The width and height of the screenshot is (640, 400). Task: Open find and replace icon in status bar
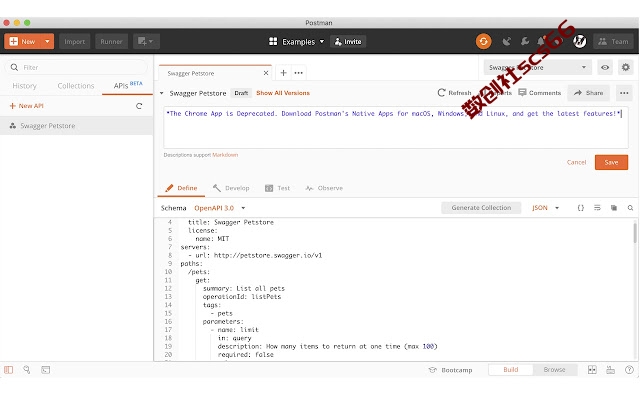[27, 370]
